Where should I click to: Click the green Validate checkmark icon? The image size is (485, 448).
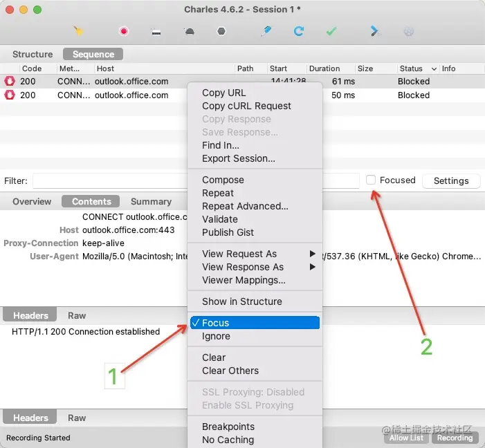[x=331, y=31]
